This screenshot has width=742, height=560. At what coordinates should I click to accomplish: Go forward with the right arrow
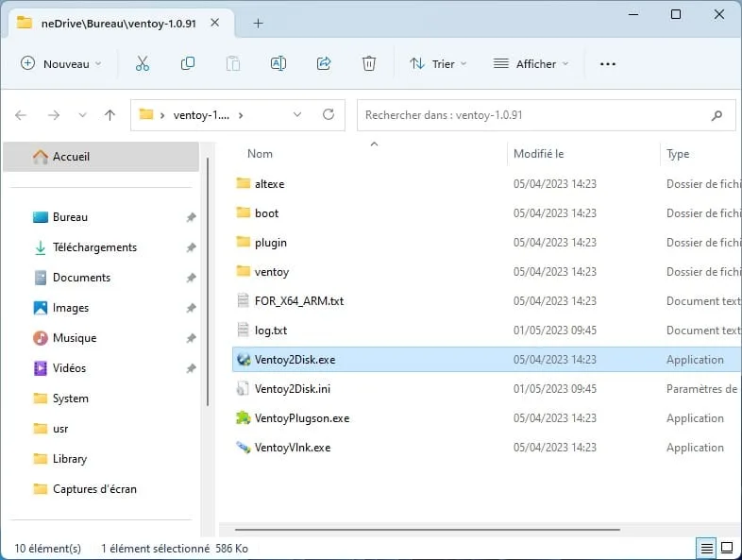pyautogui.click(x=54, y=115)
